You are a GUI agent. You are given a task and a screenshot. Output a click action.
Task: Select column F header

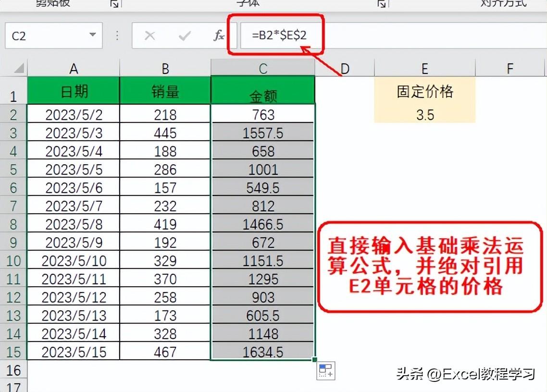510,68
